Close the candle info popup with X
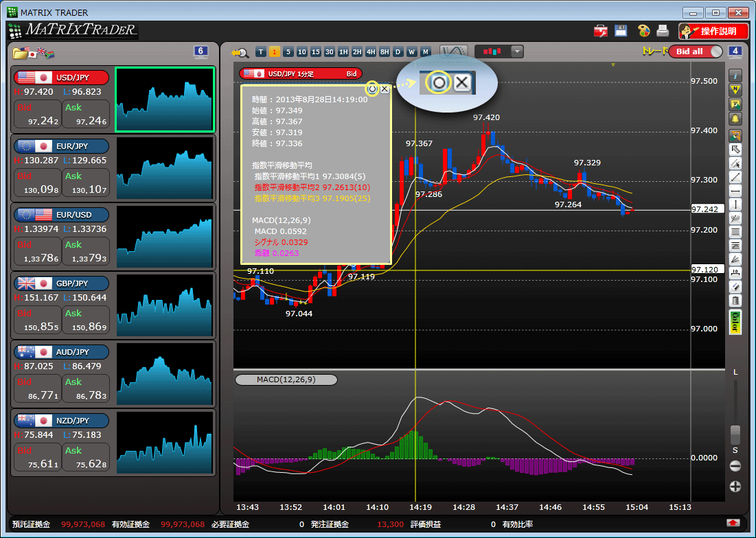This screenshot has width=756, height=538. tap(385, 89)
